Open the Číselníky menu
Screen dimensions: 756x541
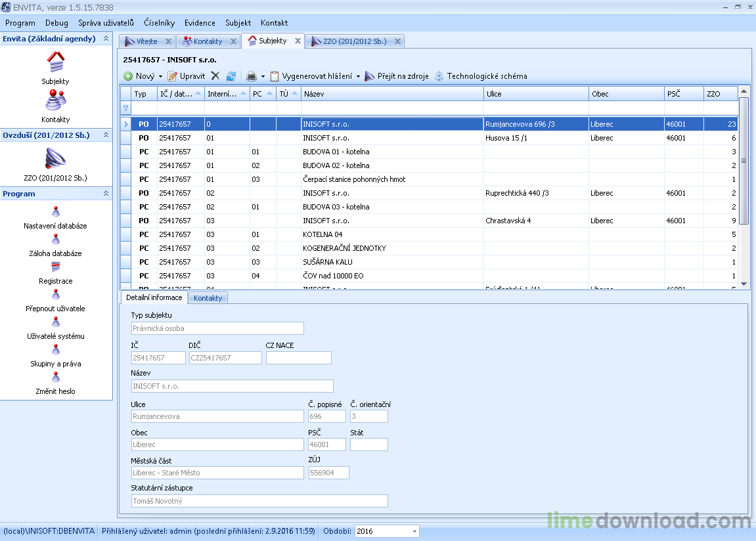159,22
